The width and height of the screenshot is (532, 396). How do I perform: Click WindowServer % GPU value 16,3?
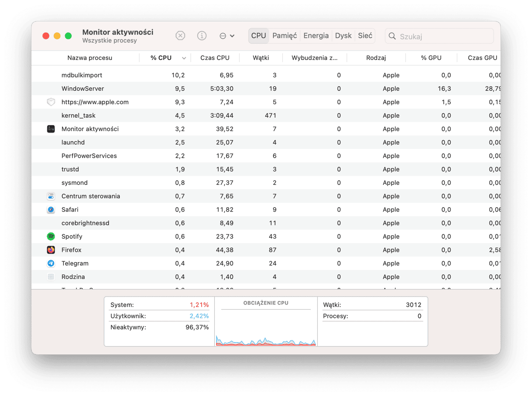pos(444,88)
